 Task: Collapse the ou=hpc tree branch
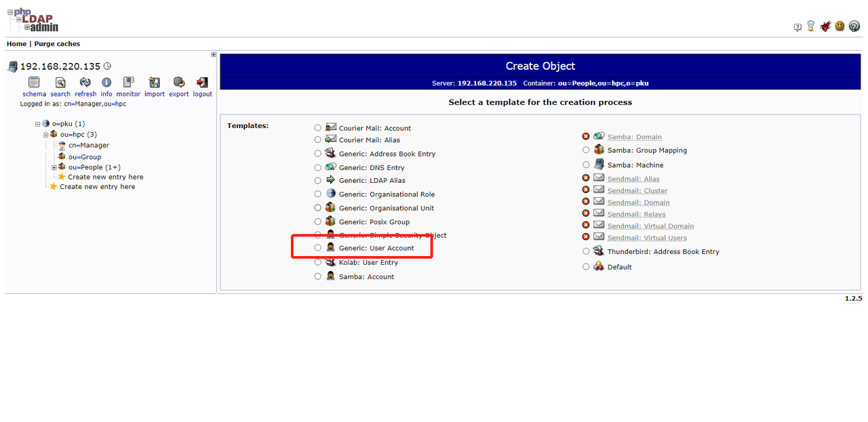click(46, 135)
